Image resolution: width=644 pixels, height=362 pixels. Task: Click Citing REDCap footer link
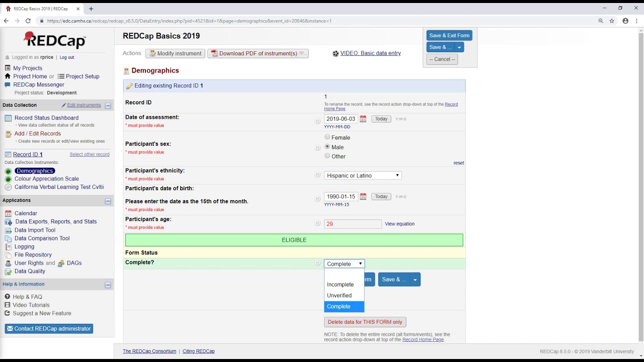(x=199, y=351)
